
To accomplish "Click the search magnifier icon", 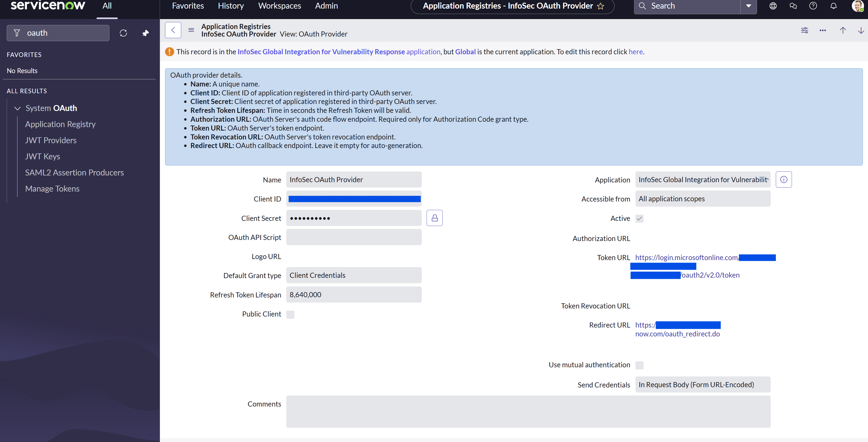I will pyautogui.click(x=642, y=6).
